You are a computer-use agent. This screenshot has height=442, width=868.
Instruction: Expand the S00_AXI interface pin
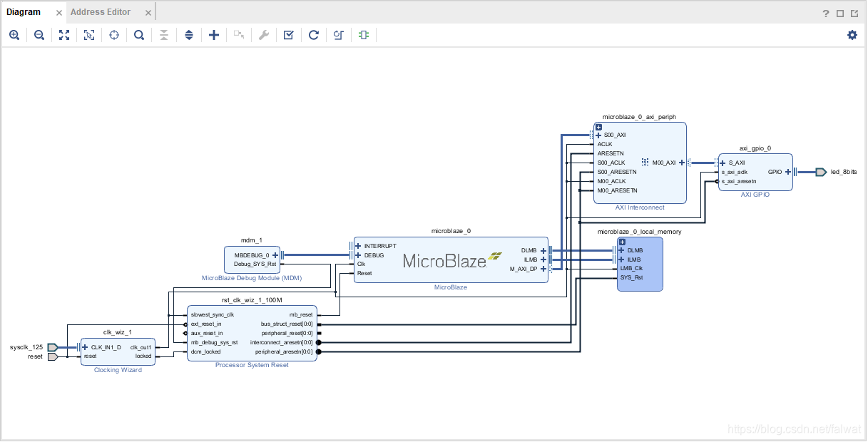598,135
